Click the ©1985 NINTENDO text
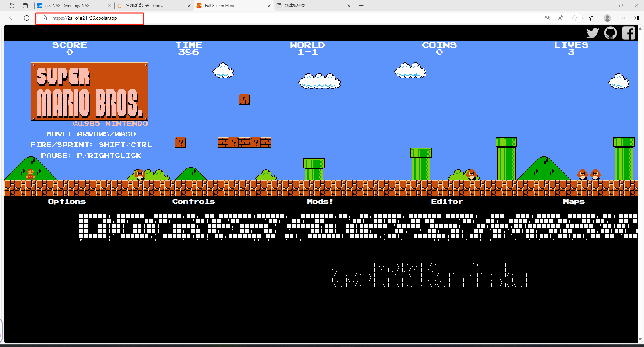This screenshot has width=644, height=347. coord(111,124)
